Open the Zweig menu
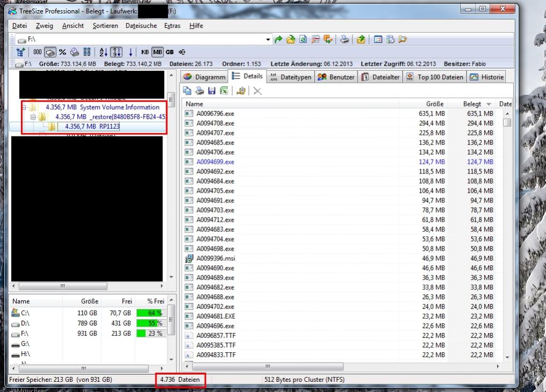Image resolution: width=546 pixels, height=392 pixels. pyautogui.click(x=45, y=26)
